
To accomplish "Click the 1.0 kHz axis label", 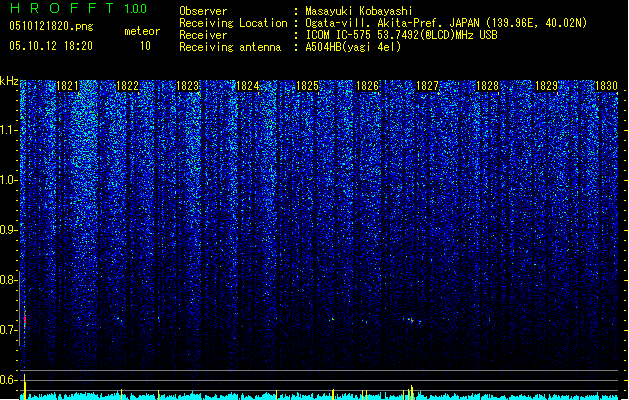I will pyautogui.click(x=8, y=180).
